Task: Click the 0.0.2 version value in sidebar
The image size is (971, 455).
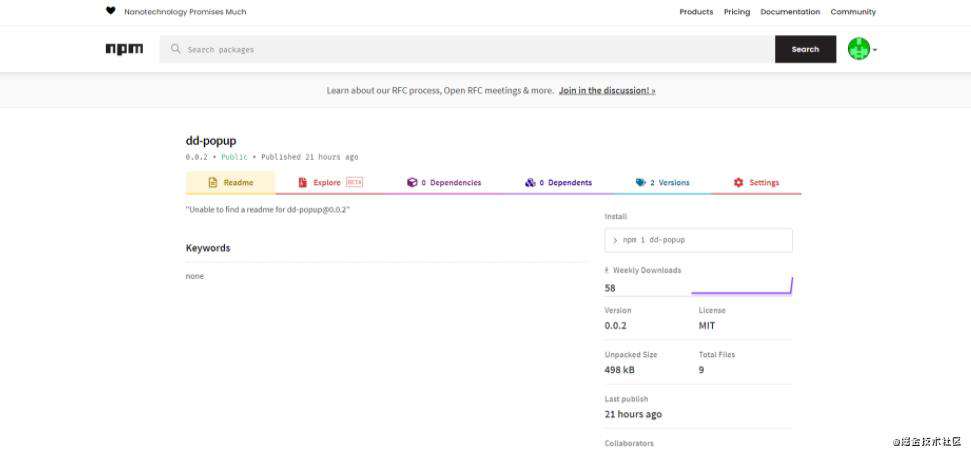Action: point(616,326)
